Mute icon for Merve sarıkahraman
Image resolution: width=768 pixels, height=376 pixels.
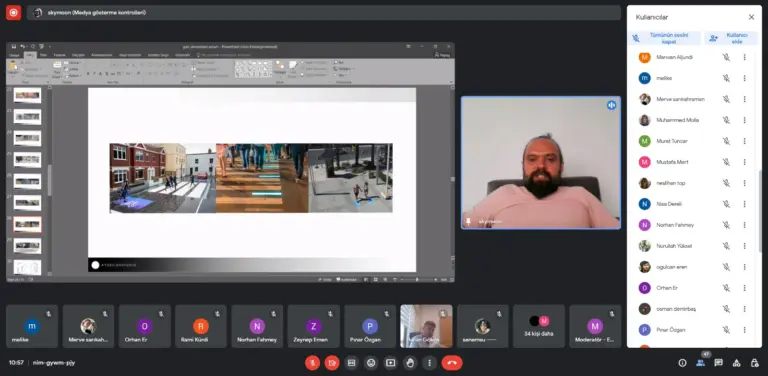[x=726, y=99]
